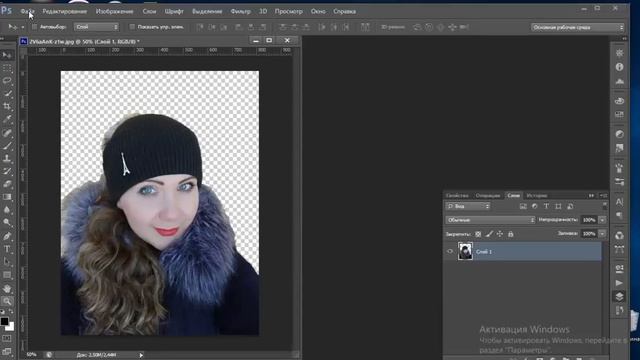
Task: Open the Редактирование menu
Action: click(x=64, y=11)
